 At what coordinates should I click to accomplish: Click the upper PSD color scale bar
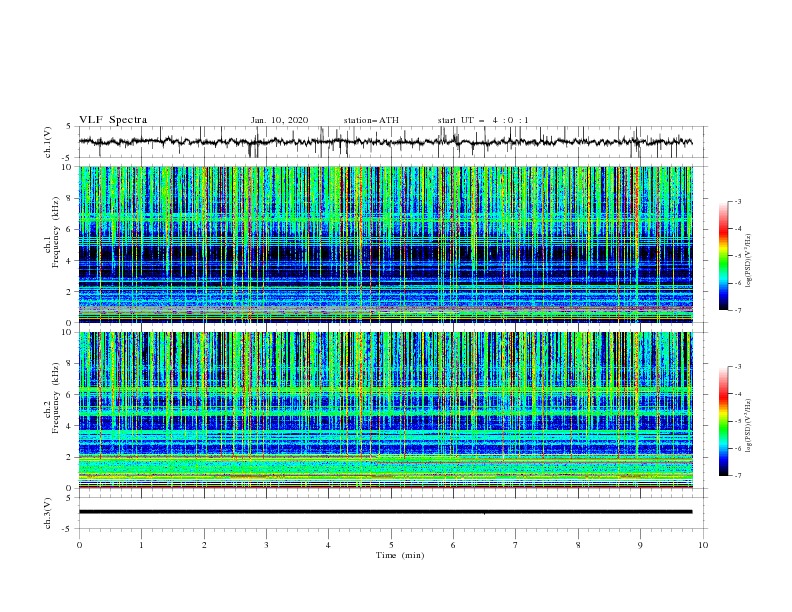click(723, 256)
